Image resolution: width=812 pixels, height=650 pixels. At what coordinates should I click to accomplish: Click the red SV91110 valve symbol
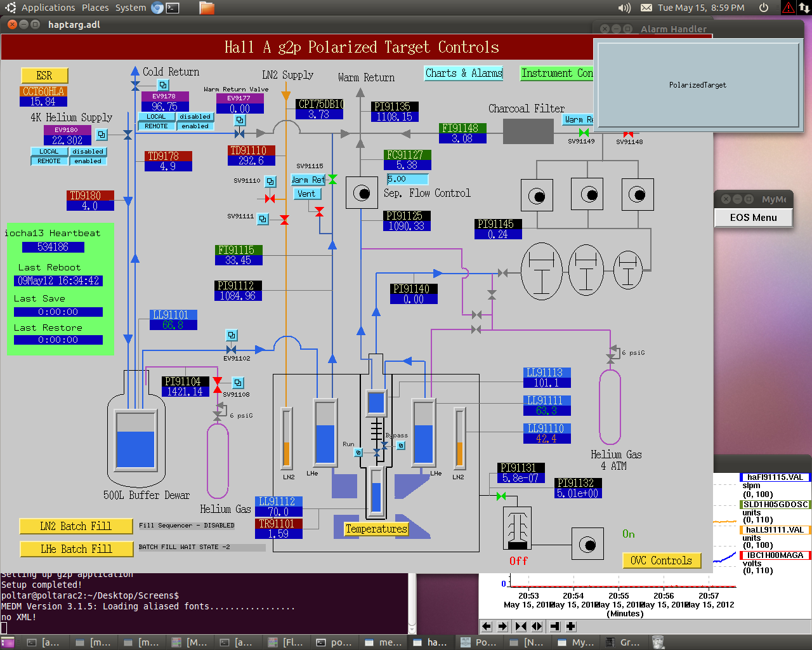coord(270,199)
